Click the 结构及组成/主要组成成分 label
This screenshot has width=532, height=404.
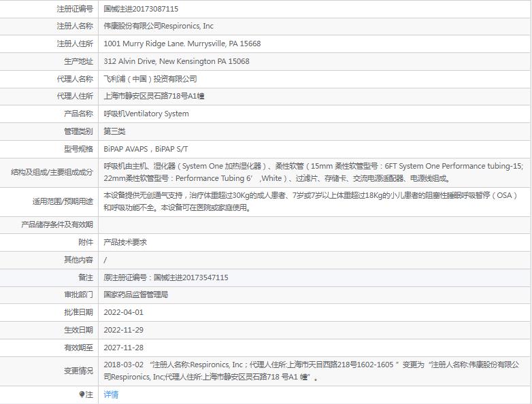52,172
